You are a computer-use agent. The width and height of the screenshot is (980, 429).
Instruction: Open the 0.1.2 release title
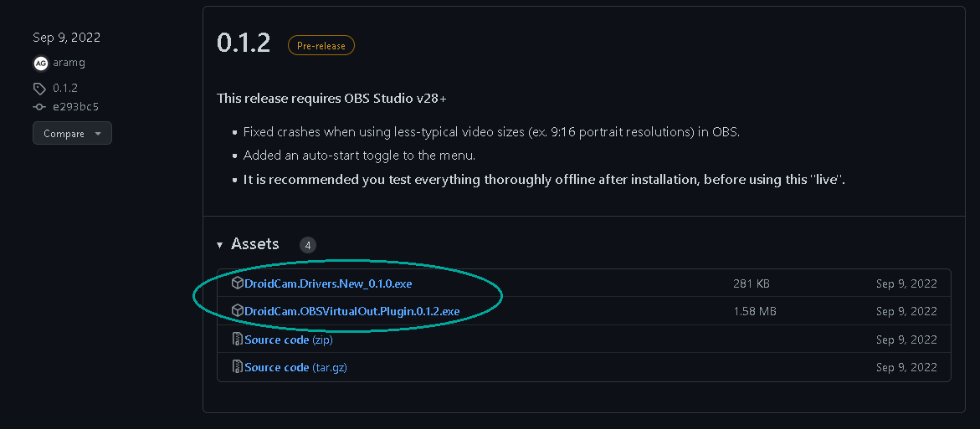[x=244, y=43]
